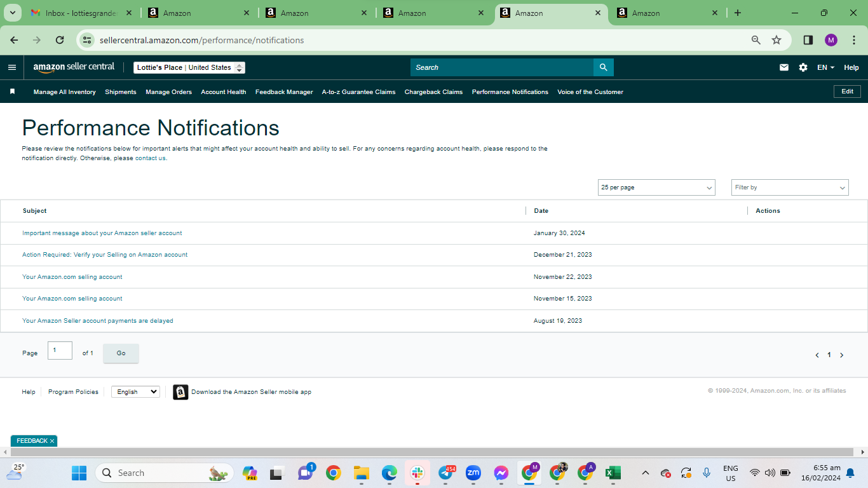Viewport: 868px width, 488px height.
Task: Go to the next page with the right arrow
Action: 842,355
